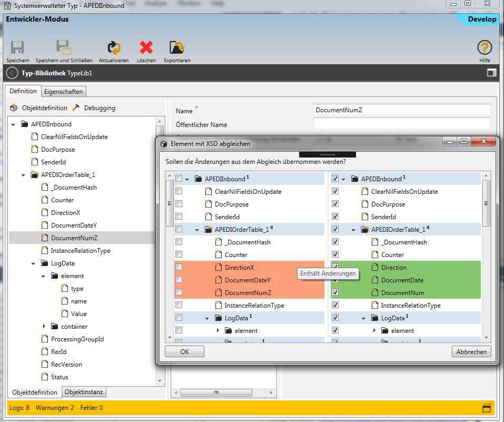Click the horizontal scrollbar thumb below dialog

(216, 392)
